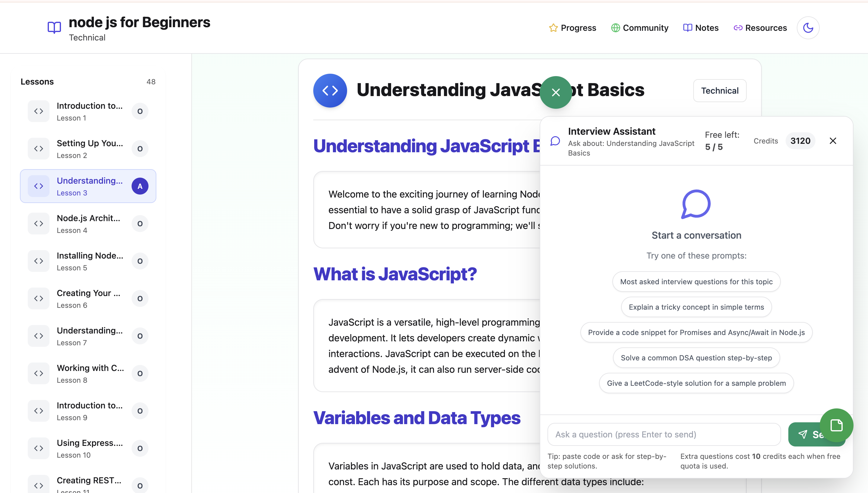
Task: Open the Resources section
Action: pos(760,28)
